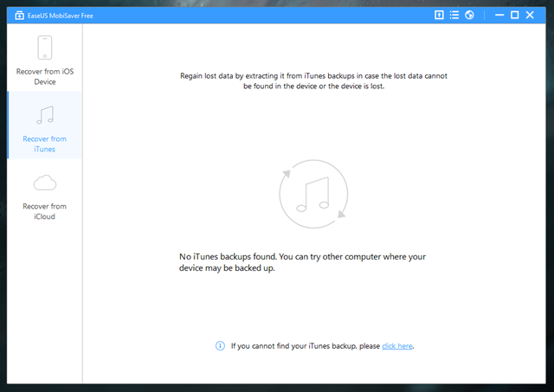Screen dimensions: 554x392
Task: Click the "Regain lost data by extracting" description
Action: click(313, 80)
